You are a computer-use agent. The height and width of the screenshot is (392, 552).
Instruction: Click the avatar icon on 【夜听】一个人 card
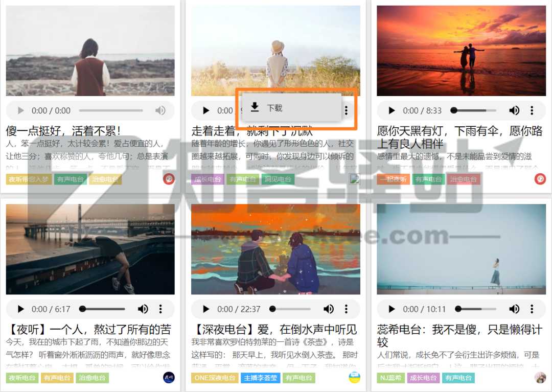click(x=169, y=378)
